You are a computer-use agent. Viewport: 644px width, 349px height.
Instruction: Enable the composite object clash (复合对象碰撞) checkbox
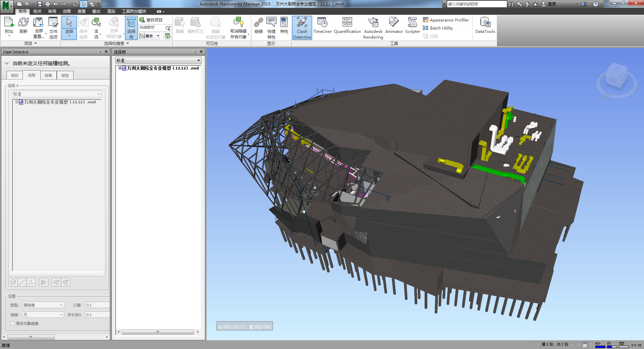[13, 323]
